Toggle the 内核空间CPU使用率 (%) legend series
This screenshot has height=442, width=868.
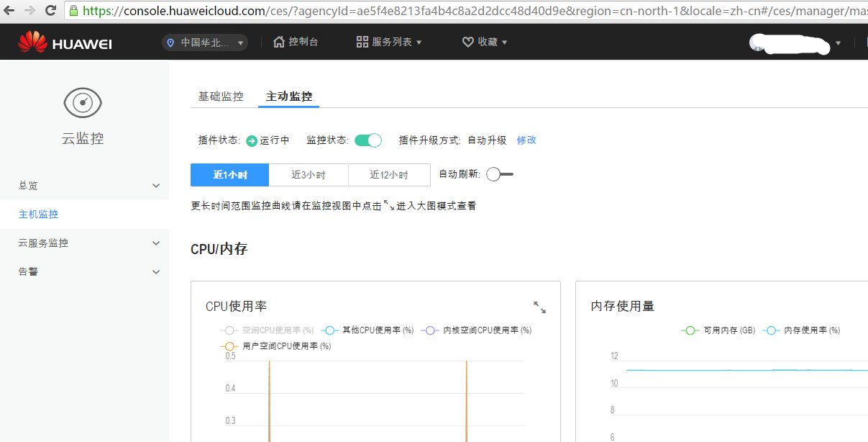pyautogui.click(x=476, y=330)
